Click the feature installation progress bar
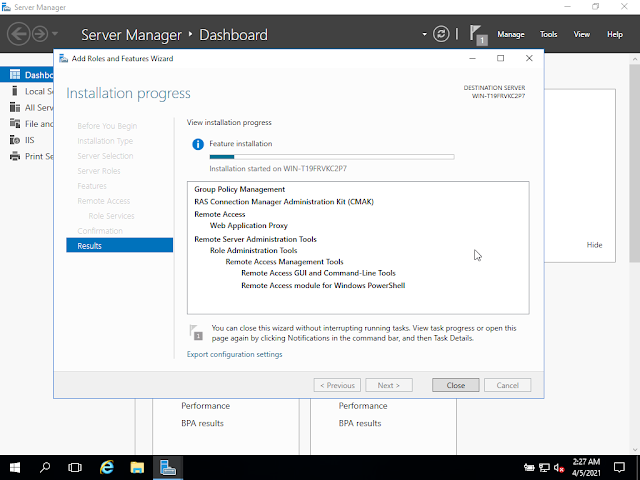Image resolution: width=640 pixels, height=480 pixels. point(332,157)
